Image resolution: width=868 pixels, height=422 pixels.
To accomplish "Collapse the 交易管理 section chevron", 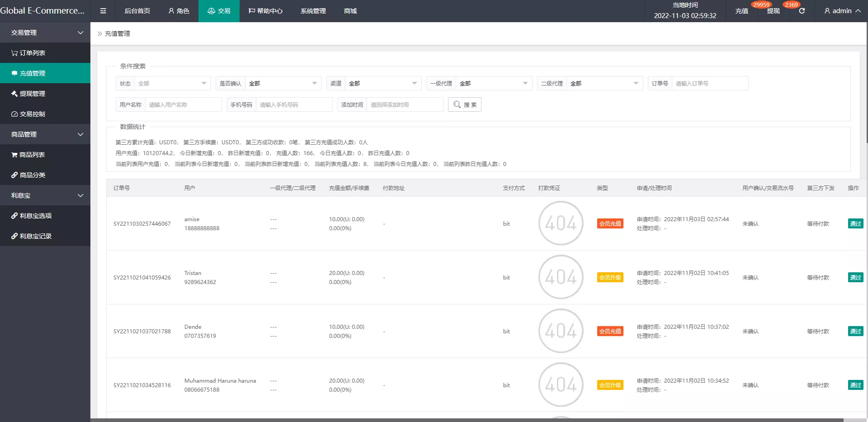I will [x=80, y=32].
